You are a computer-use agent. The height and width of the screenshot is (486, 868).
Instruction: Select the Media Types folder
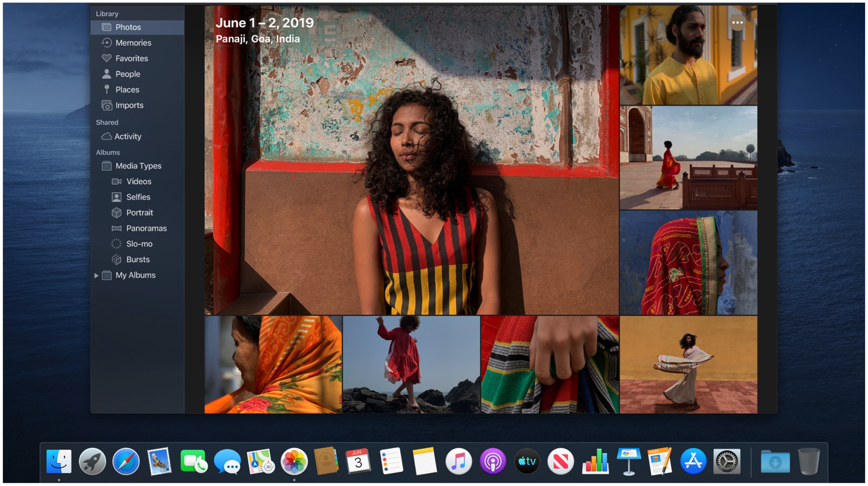click(138, 166)
